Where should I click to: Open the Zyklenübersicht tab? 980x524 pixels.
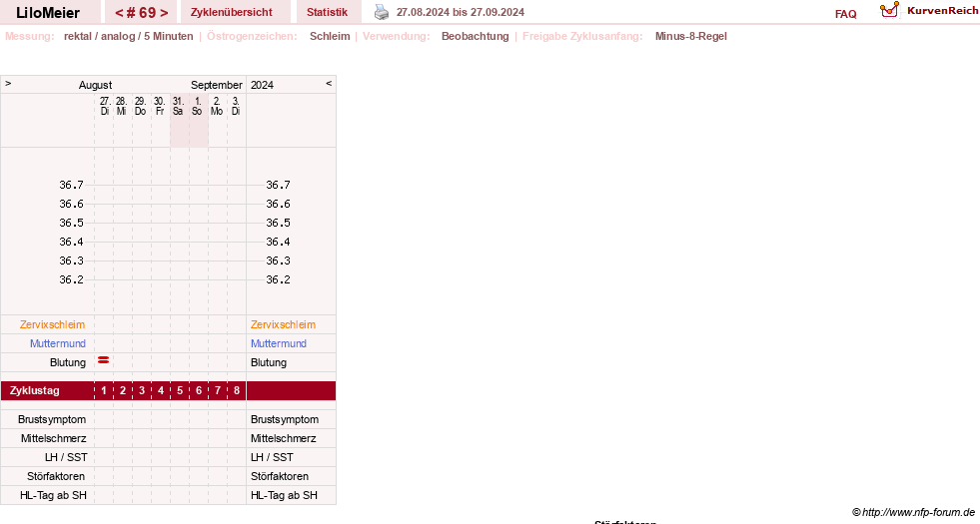pyautogui.click(x=231, y=13)
